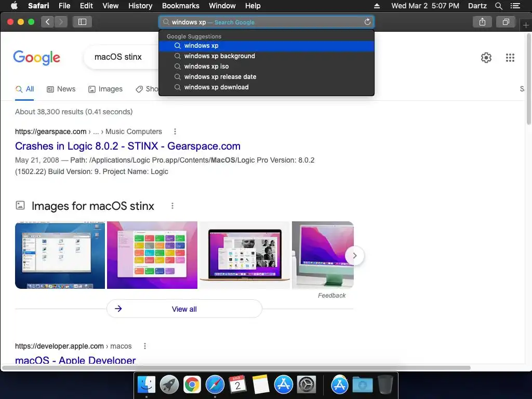Go back with Safari's back arrow

[47, 22]
